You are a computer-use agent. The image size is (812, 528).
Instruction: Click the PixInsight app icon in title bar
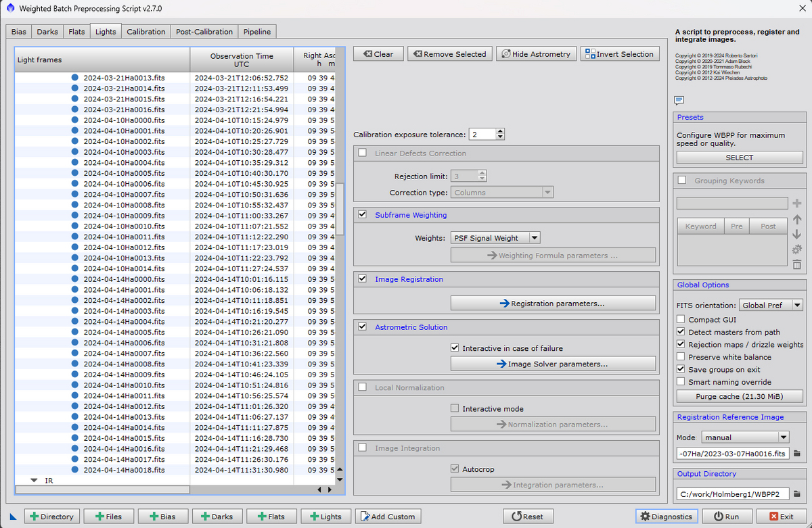9,9
